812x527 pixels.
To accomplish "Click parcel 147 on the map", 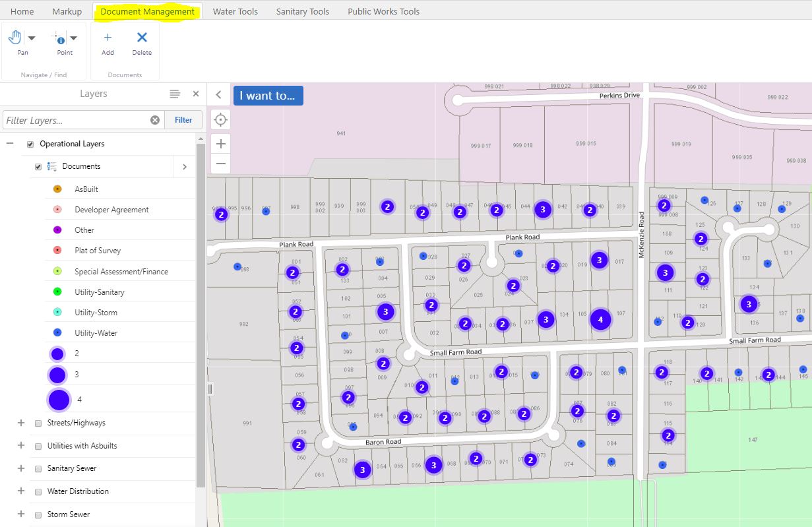I will (x=753, y=439).
